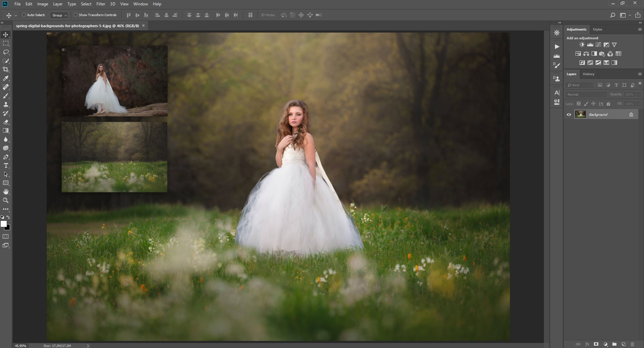Enable the Auto-Select checkbox
Screen dimensions: 644x348
coord(24,15)
